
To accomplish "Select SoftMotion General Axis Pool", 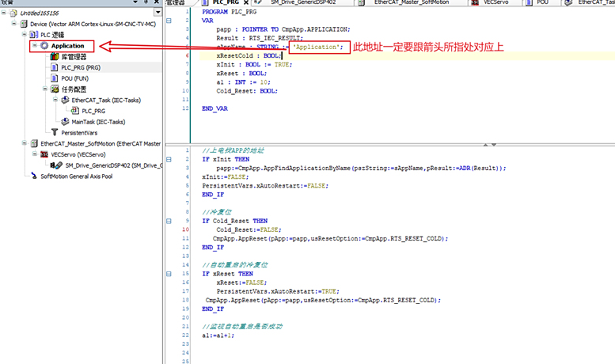I will (x=76, y=176).
